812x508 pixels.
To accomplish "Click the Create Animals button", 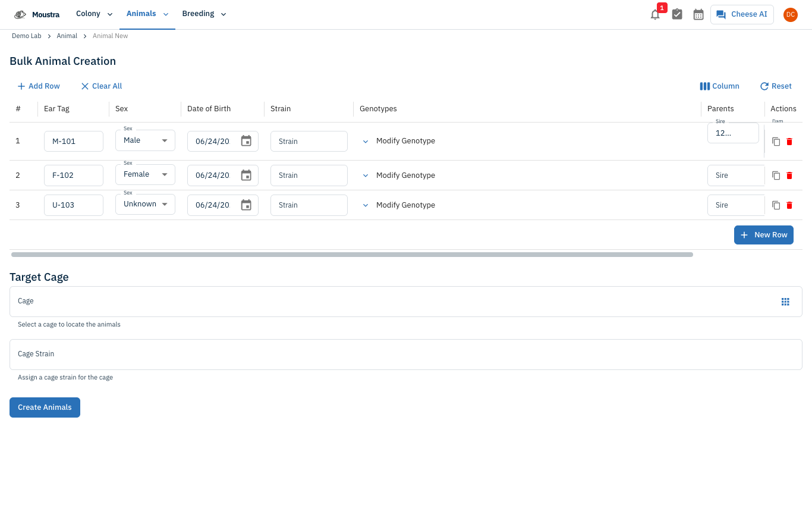I will (45, 407).
